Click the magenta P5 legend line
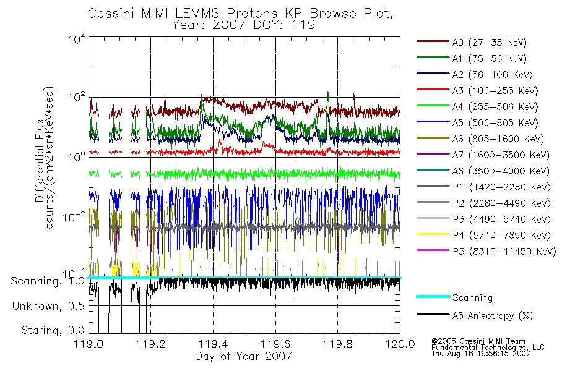 point(433,250)
